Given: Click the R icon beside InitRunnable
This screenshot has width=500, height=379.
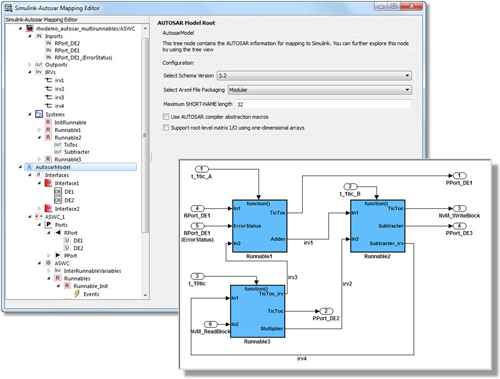Looking at the screenshot, I should point(48,122).
